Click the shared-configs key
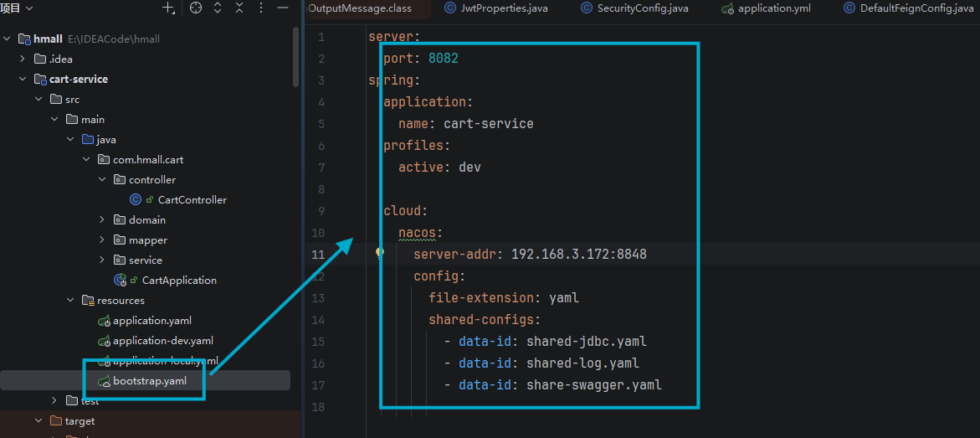The image size is (980, 438). (480, 320)
